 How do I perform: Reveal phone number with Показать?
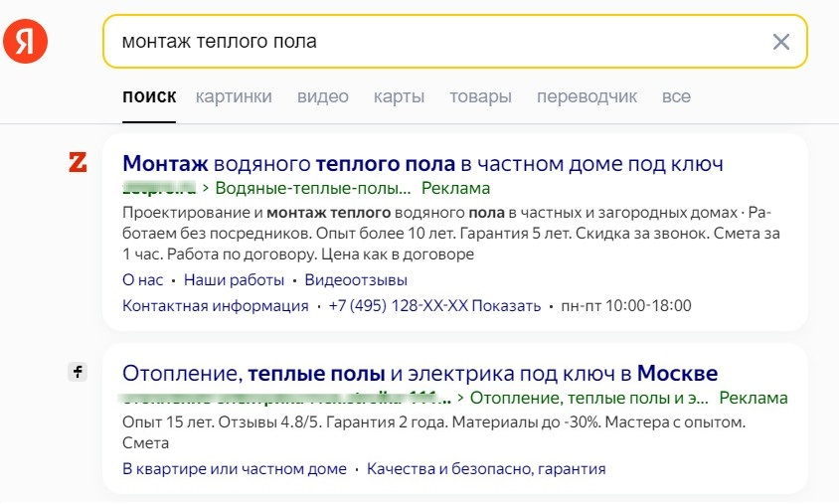507,305
